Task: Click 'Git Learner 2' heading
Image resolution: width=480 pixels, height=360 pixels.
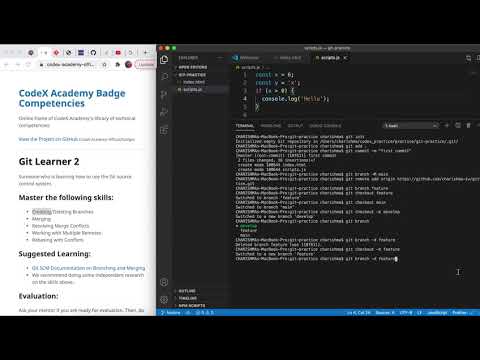Action: point(49,162)
